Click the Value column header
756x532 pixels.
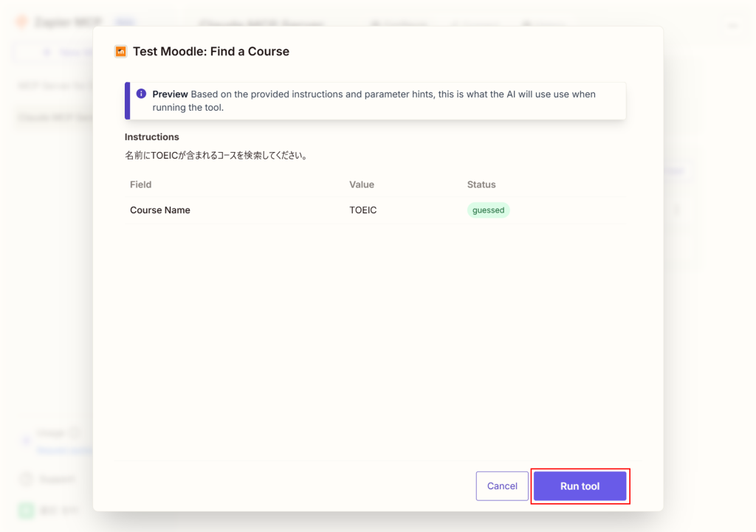[362, 184]
